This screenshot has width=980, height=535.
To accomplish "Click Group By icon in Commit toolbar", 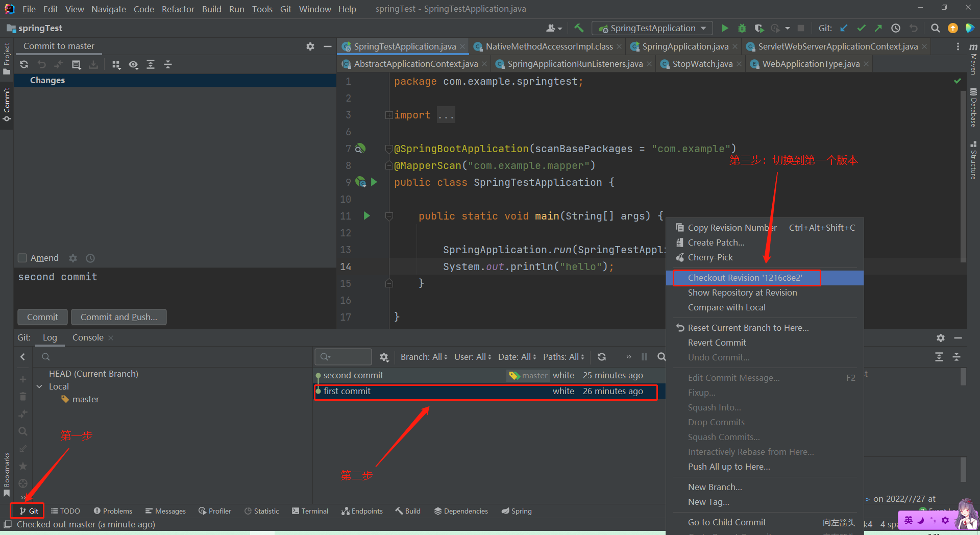I will pyautogui.click(x=116, y=64).
